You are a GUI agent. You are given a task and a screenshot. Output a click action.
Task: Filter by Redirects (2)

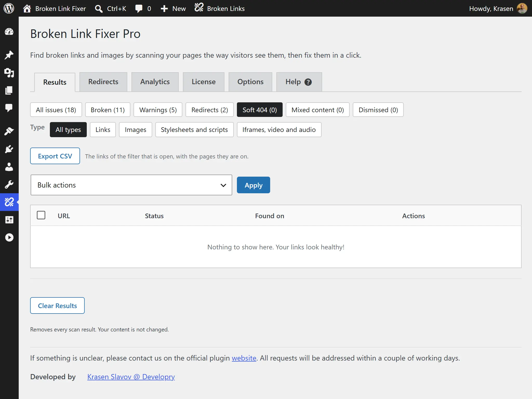pos(210,110)
